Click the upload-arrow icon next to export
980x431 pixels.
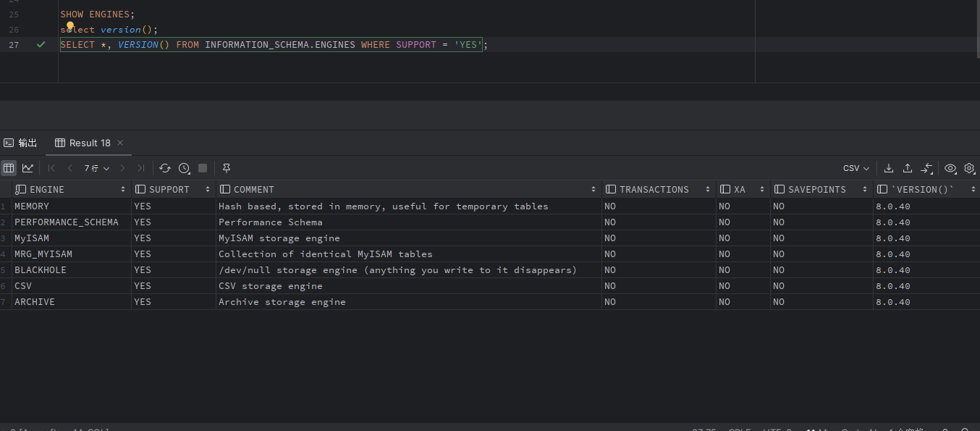(x=908, y=168)
